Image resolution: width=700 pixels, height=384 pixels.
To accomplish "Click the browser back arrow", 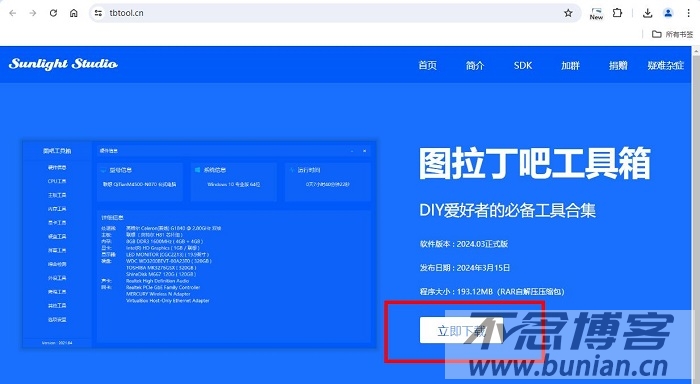I will [x=12, y=13].
